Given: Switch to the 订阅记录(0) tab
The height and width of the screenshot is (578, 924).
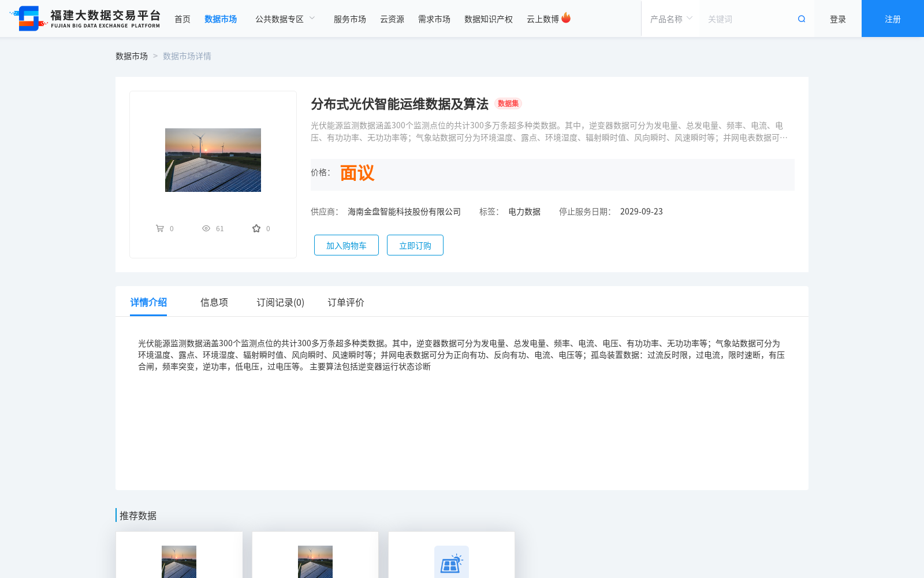Looking at the screenshot, I should [281, 302].
